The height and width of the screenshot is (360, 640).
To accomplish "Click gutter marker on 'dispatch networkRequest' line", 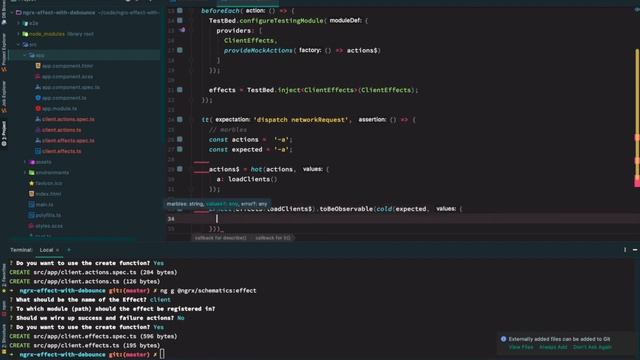I will pos(180,120).
